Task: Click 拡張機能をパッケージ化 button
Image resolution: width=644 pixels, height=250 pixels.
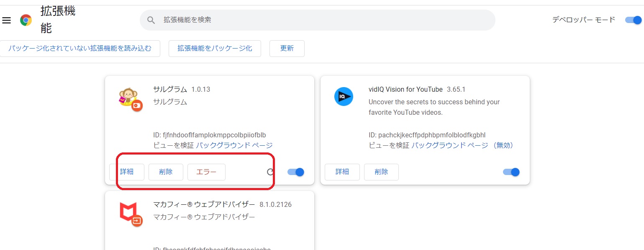Action: 215,49
